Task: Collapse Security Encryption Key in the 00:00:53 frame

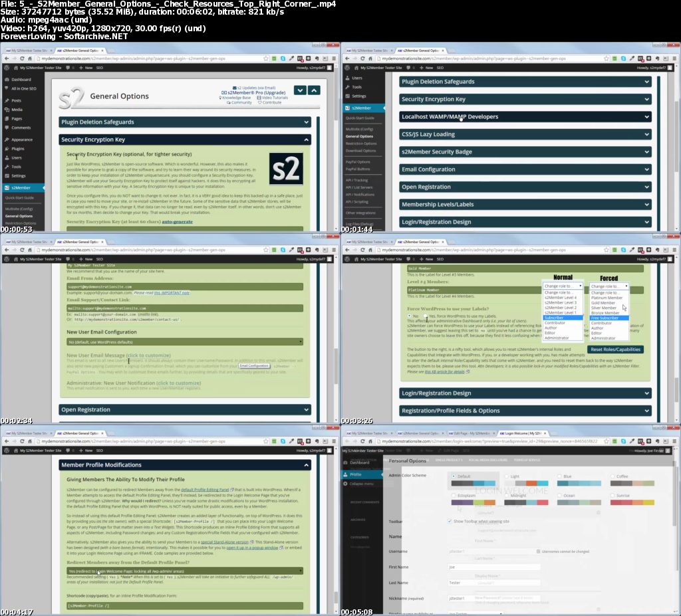Action: [185, 140]
